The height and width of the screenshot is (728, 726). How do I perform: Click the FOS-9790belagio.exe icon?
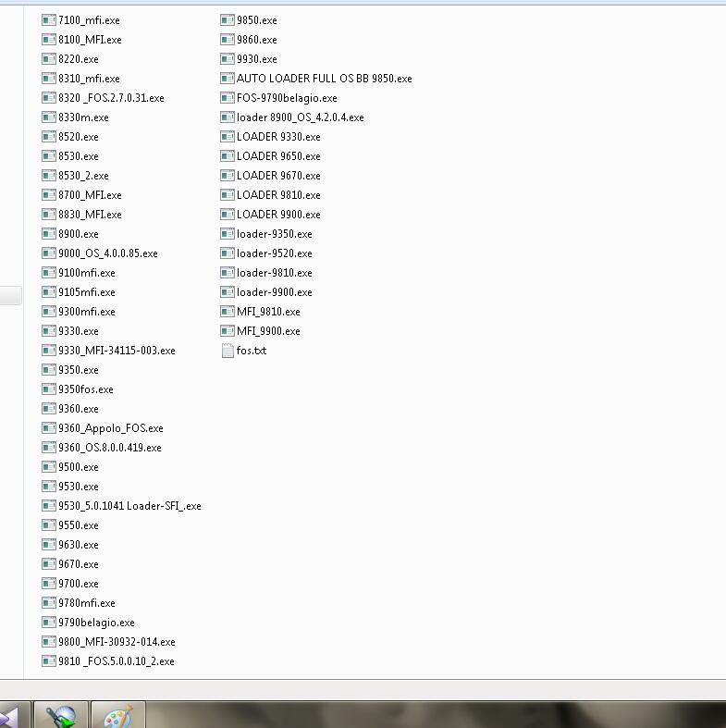tap(227, 98)
